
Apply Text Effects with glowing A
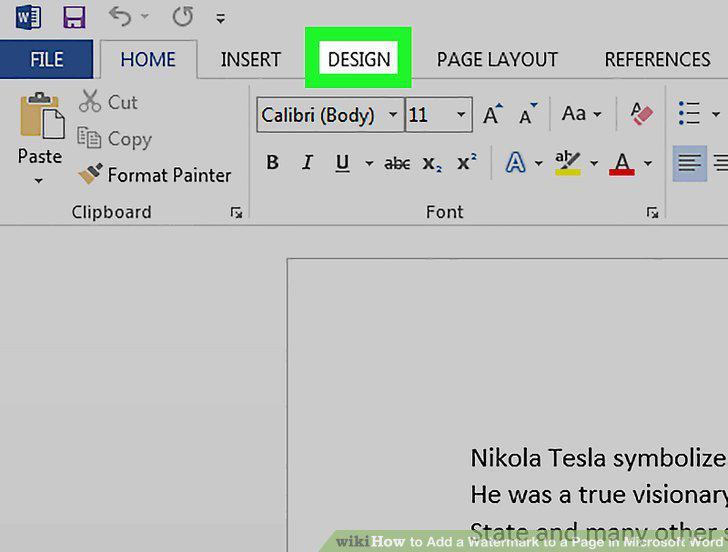click(x=515, y=162)
